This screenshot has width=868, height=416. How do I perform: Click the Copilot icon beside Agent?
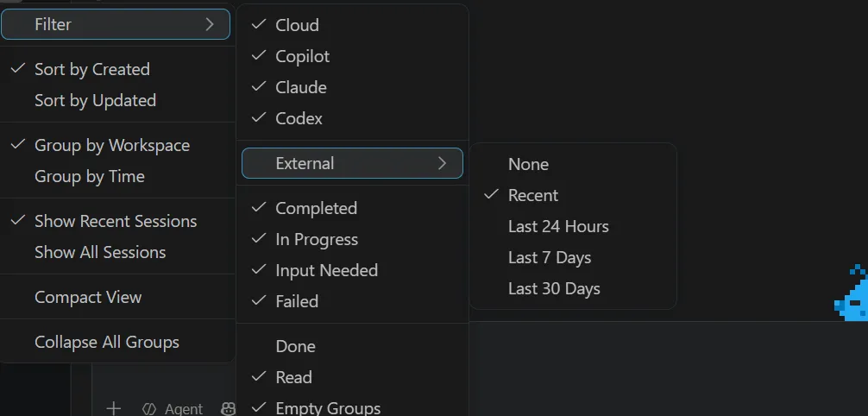coord(228,409)
